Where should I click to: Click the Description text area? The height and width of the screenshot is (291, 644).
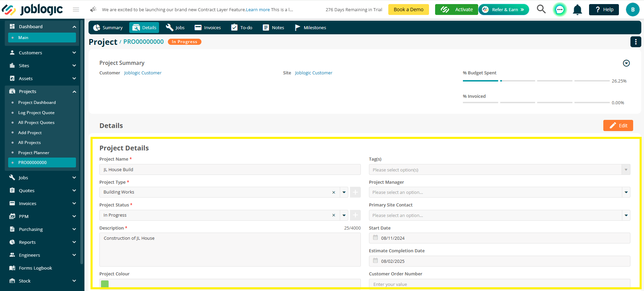coord(230,250)
